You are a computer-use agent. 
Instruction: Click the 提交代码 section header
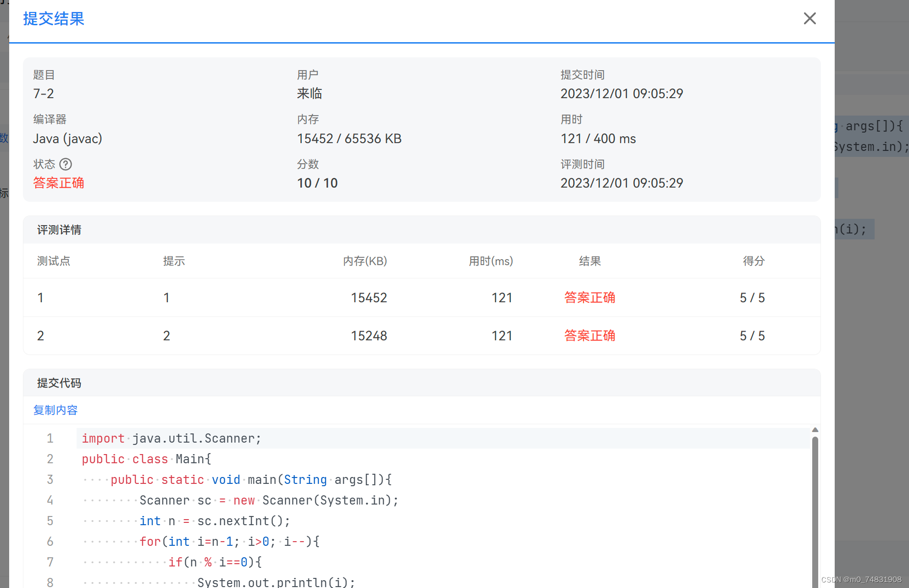(59, 383)
